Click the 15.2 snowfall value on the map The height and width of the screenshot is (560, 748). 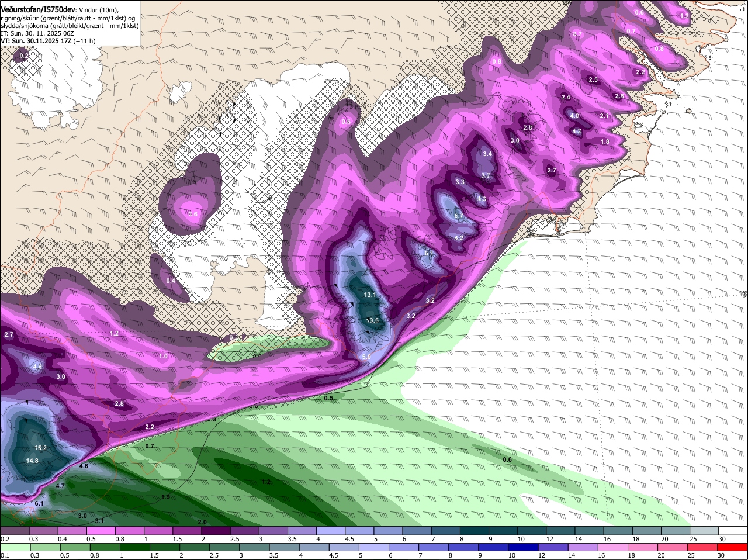click(40, 448)
